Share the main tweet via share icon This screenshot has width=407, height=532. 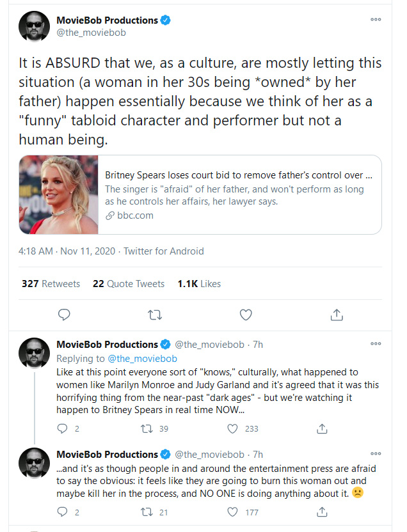[337, 315]
